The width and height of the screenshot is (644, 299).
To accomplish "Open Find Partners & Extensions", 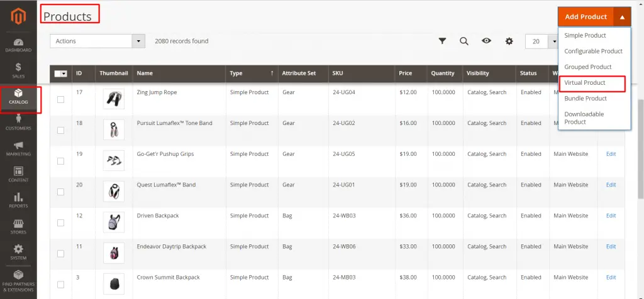I will pos(18,281).
